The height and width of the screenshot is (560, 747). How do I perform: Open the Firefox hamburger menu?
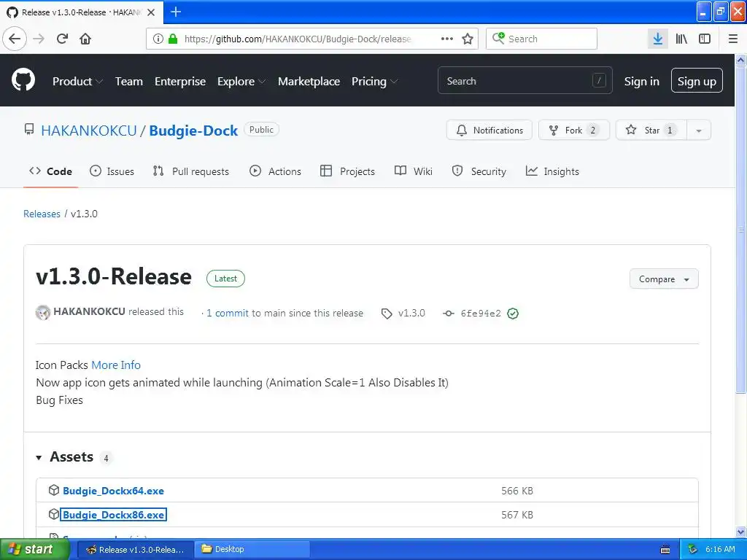pos(733,39)
